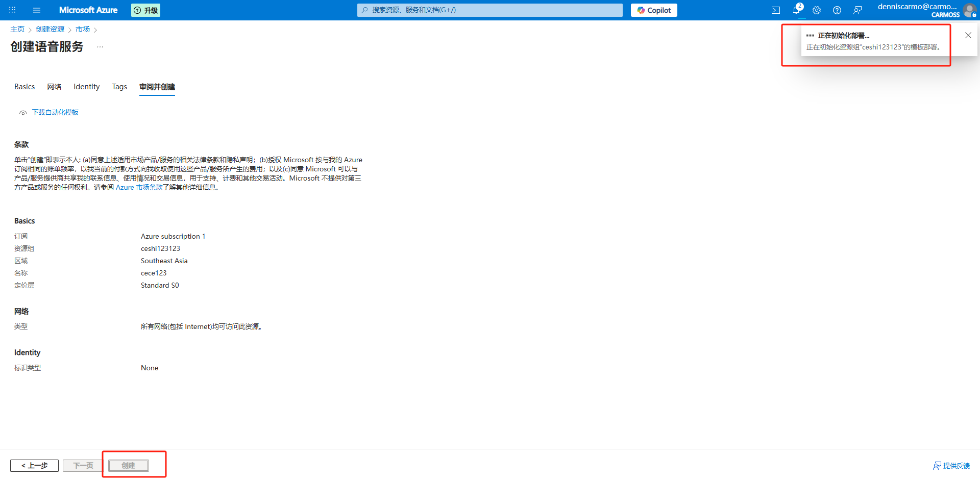Open the Azure 市场条款 link

pyautogui.click(x=139, y=187)
